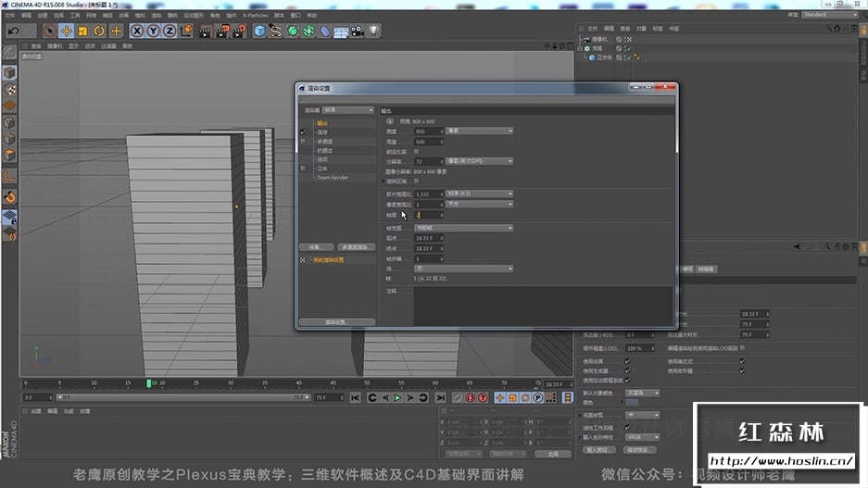Viewport: 868px width, 488px height.
Task: Open the default object color dropdown
Action: (643, 393)
